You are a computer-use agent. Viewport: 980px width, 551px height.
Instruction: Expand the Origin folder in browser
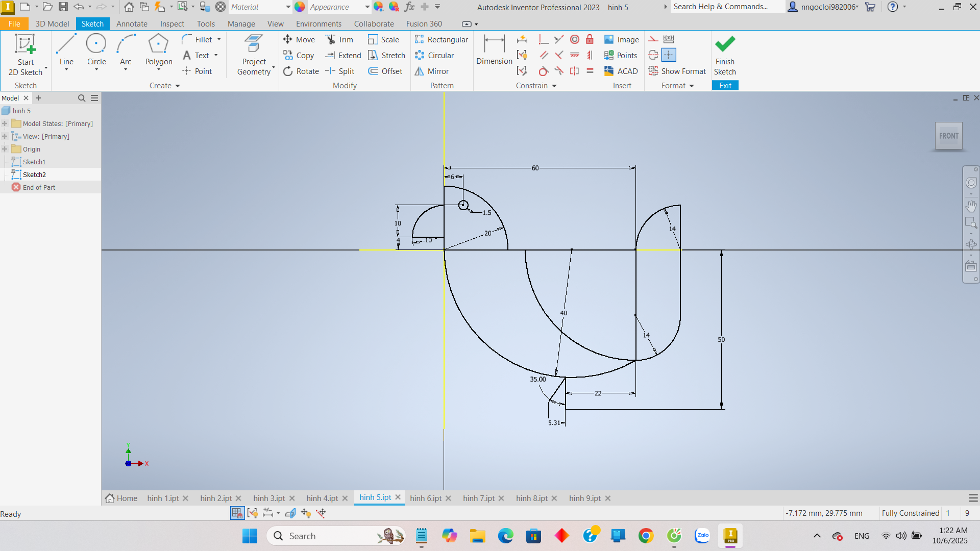[x=5, y=149]
